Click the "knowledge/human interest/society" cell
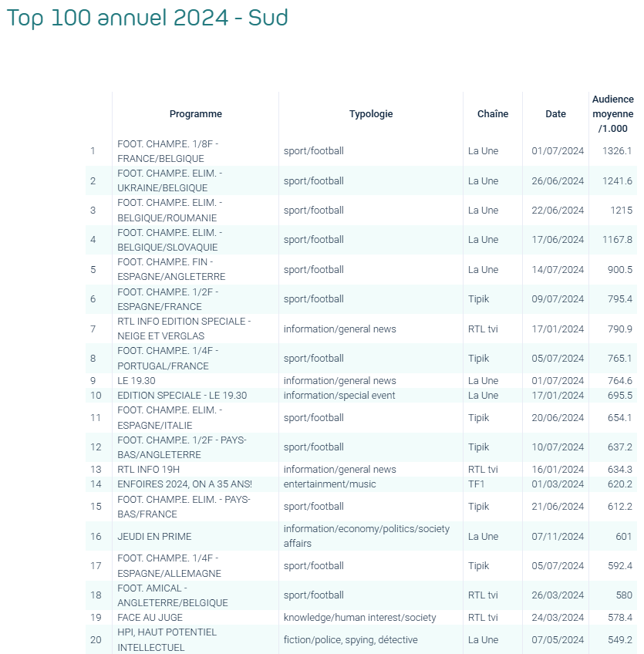The height and width of the screenshot is (654, 644). (359, 618)
